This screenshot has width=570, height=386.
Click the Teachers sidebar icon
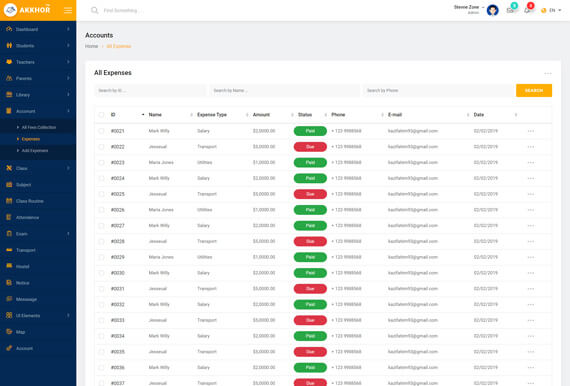tap(9, 62)
